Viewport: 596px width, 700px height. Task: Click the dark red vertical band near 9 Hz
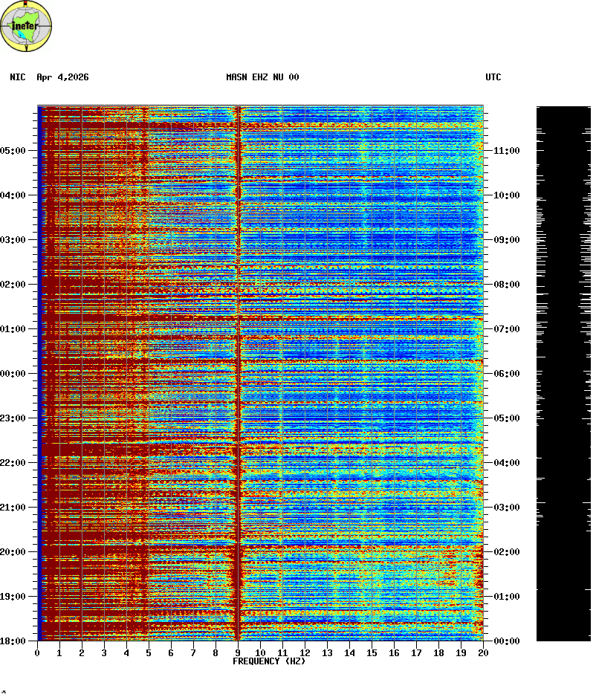237,372
